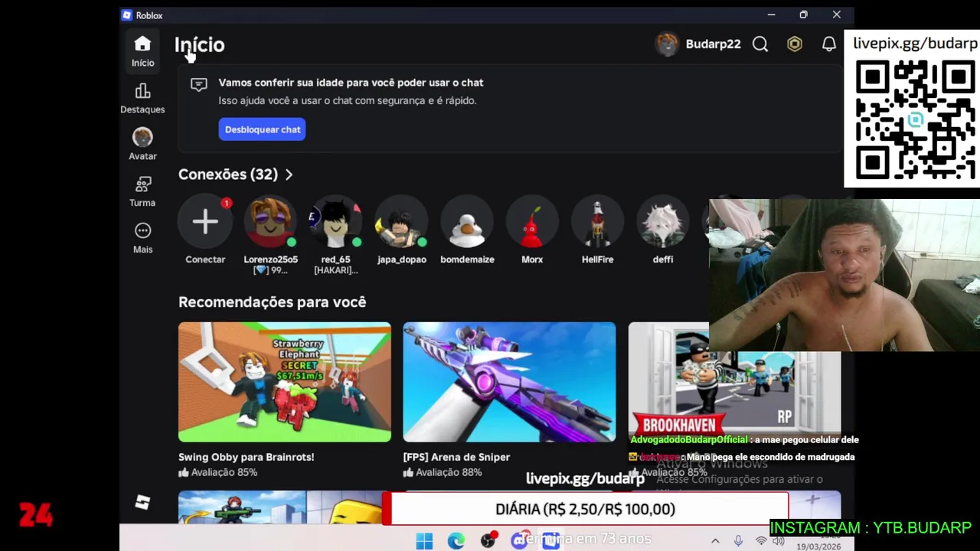Click the Conectar plus button

click(205, 222)
